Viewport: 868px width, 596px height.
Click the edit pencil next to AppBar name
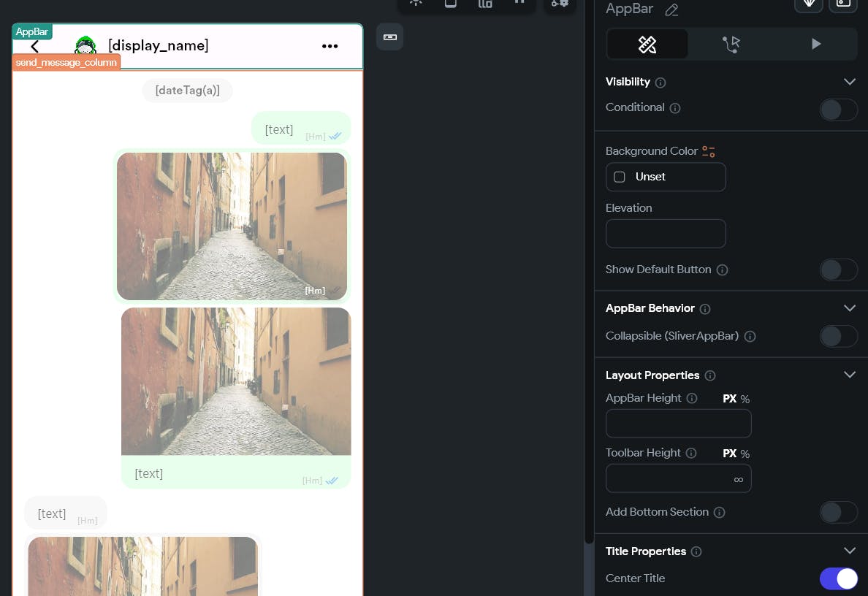pos(671,10)
